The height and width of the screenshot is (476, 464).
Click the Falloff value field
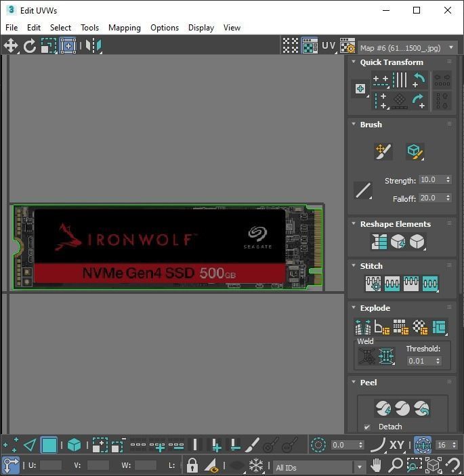pos(431,198)
